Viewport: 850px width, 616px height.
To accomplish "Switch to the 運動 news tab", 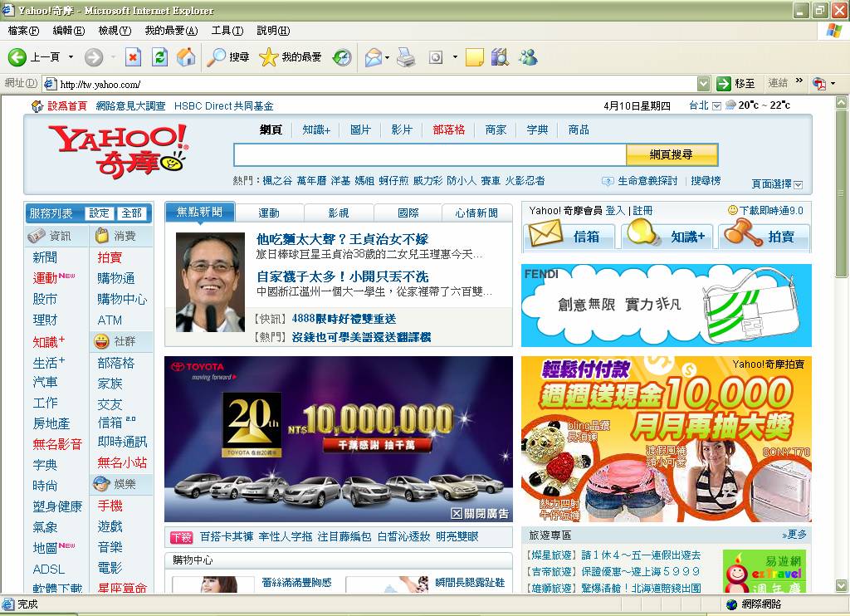I will click(269, 213).
